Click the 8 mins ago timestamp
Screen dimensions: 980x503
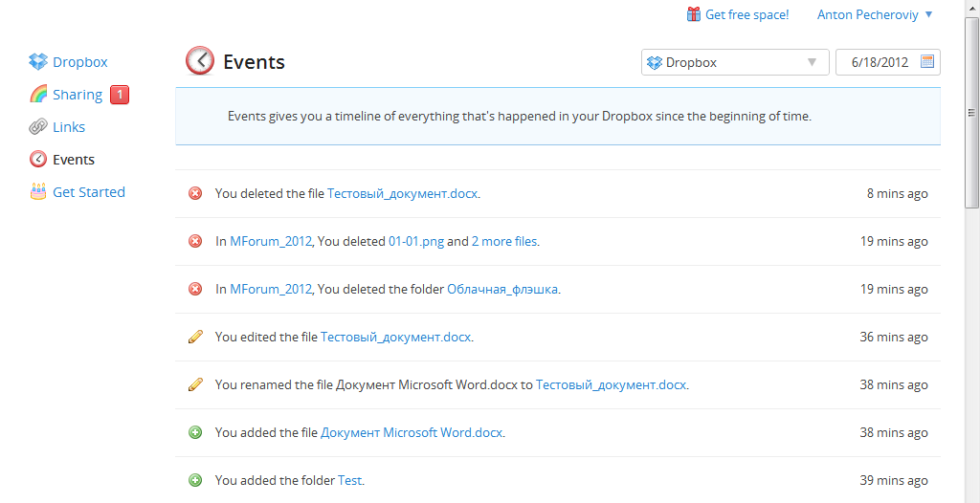click(x=898, y=194)
